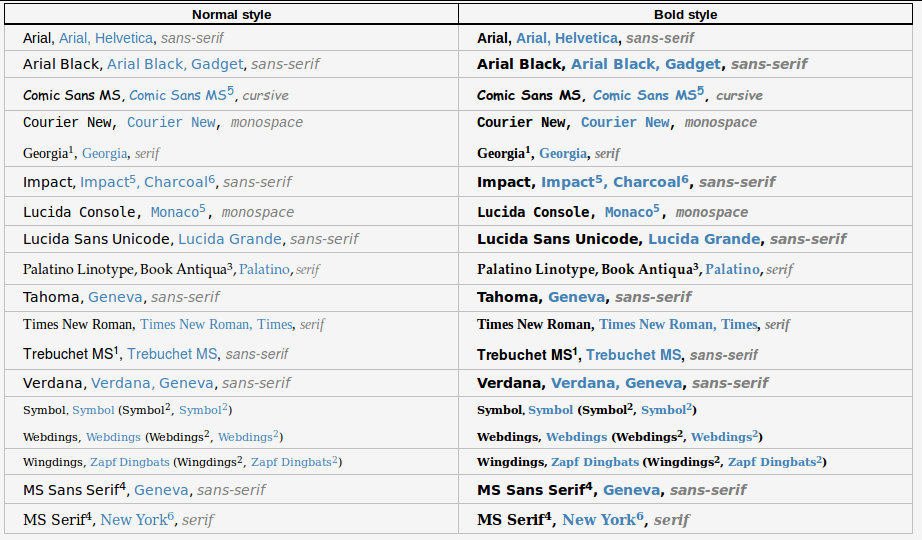The height and width of the screenshot is (540, 922).
Task: Select blue "Verdana, Geneva" in Bold style column
Action: pyautogui.click(x=617, y=383)
